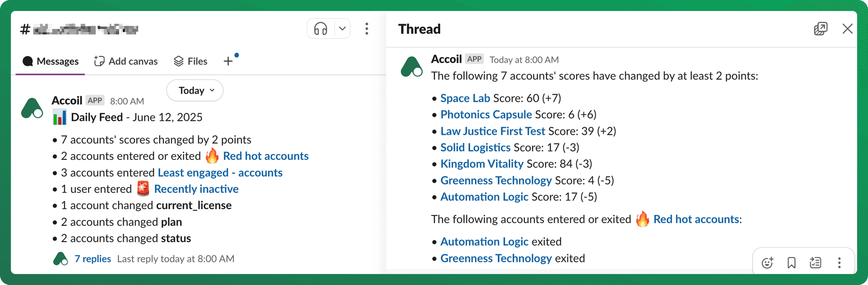Viewport: 868px width, 285px height.
Task: Open more message actions in thread toolbar
Action: [840, 262]
